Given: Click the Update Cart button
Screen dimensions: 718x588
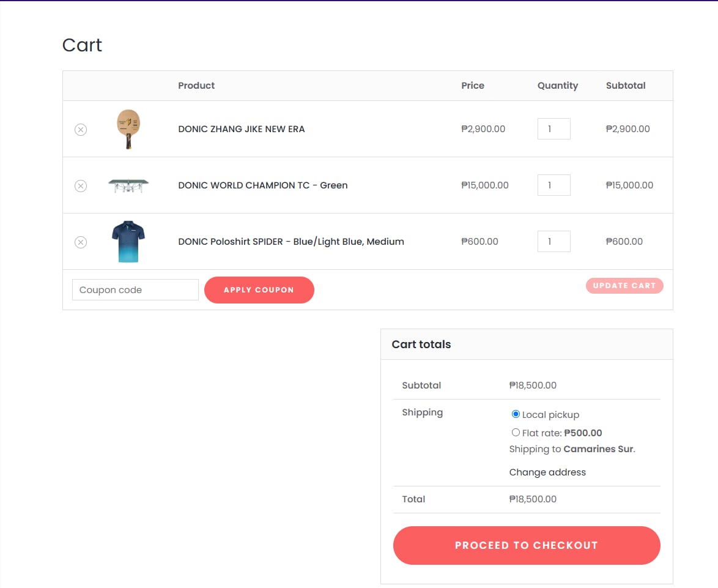Looking at the screenshot, I should pos(624,285).
